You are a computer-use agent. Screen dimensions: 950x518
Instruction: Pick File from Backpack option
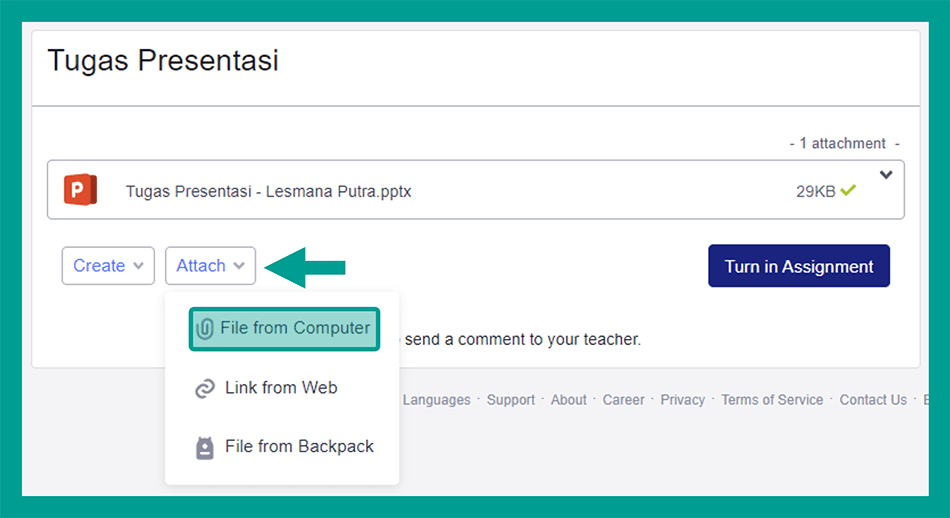[x=299, y=446]
